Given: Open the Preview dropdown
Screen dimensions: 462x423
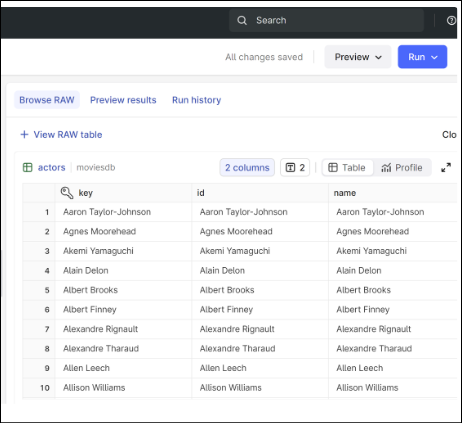Looking at the screenshot, I should tap(358, 57).
